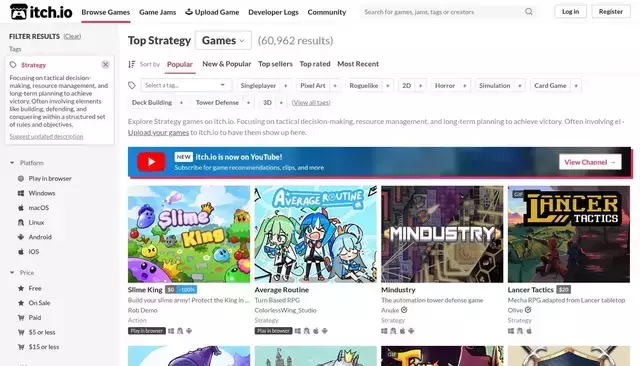Open the Browse Games tab
Image resolution: width=640 pixels, height=366 pixels.
click(x=106, y=12)
